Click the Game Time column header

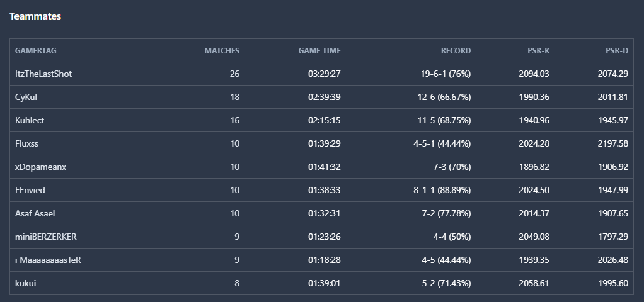click(x=319, y=51)
